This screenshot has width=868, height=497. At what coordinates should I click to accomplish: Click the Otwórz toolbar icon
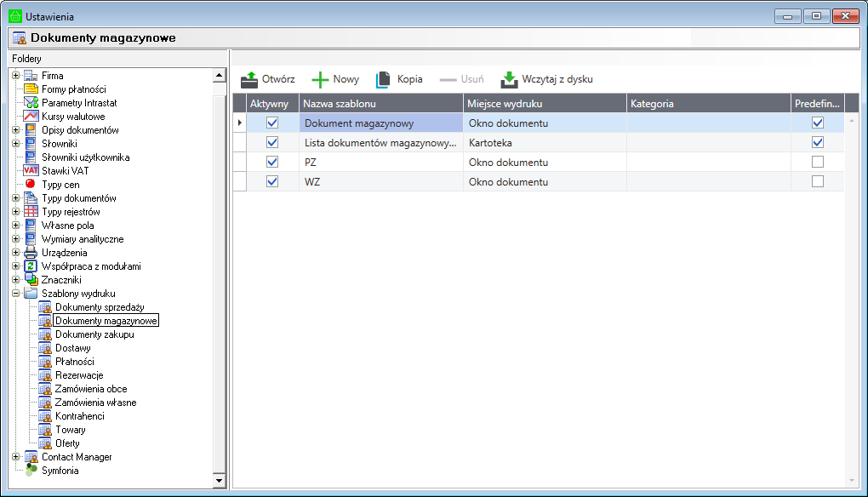tap(248, 79)
